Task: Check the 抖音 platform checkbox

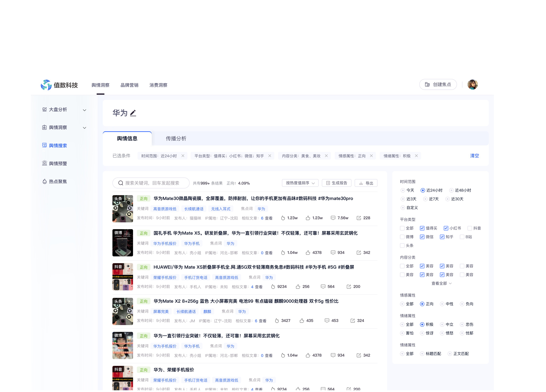Action: pos(470,228)
